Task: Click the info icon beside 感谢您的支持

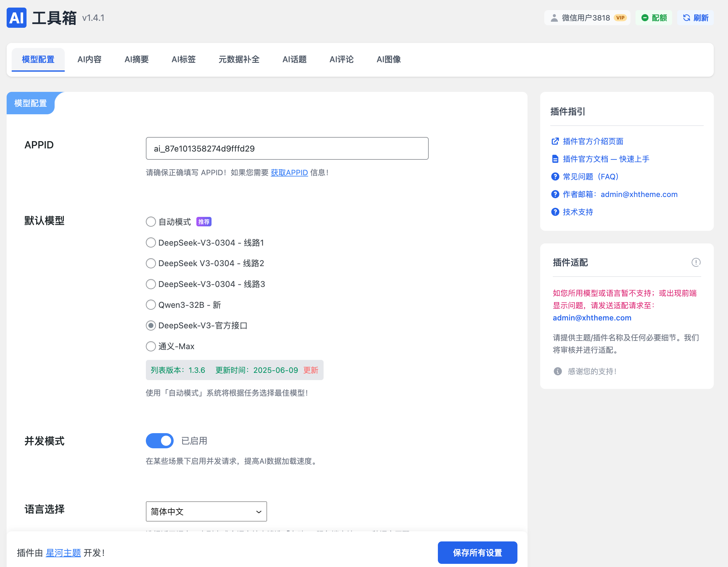Action: [x=558, y=371]
